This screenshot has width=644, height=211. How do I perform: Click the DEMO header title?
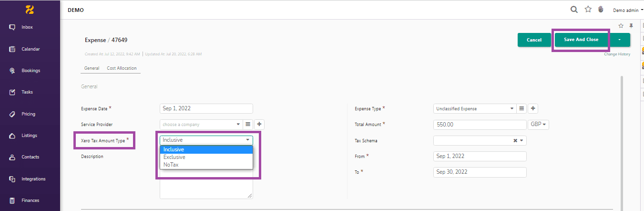[x=76, y=10]
